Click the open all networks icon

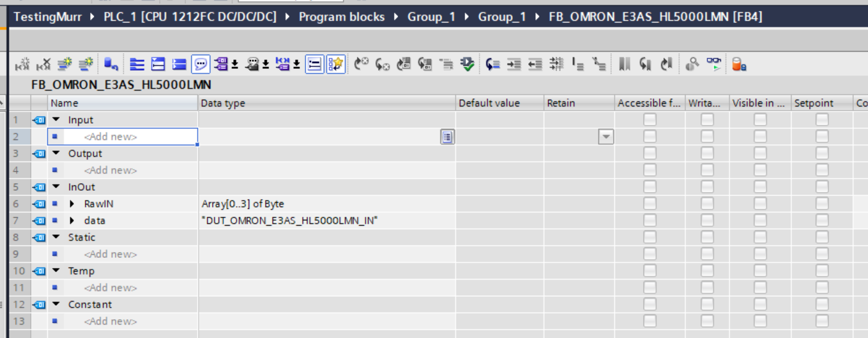pos(158,64)
